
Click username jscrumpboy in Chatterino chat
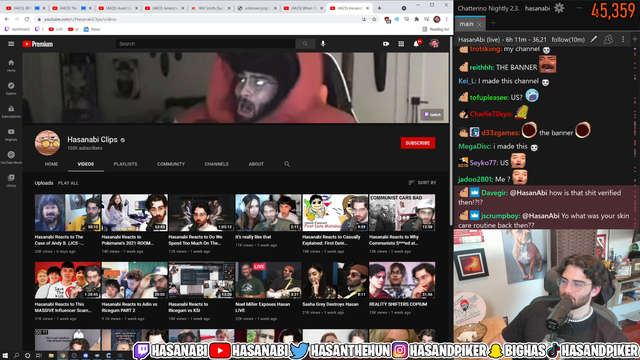tap(500, 216)
